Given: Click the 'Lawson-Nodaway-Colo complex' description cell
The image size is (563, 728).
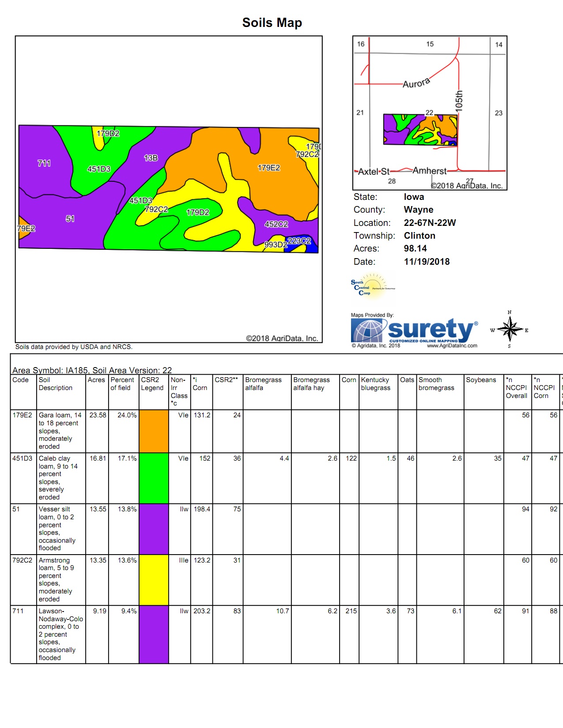Looking at the screenshot, I should (x=61, y=634).
